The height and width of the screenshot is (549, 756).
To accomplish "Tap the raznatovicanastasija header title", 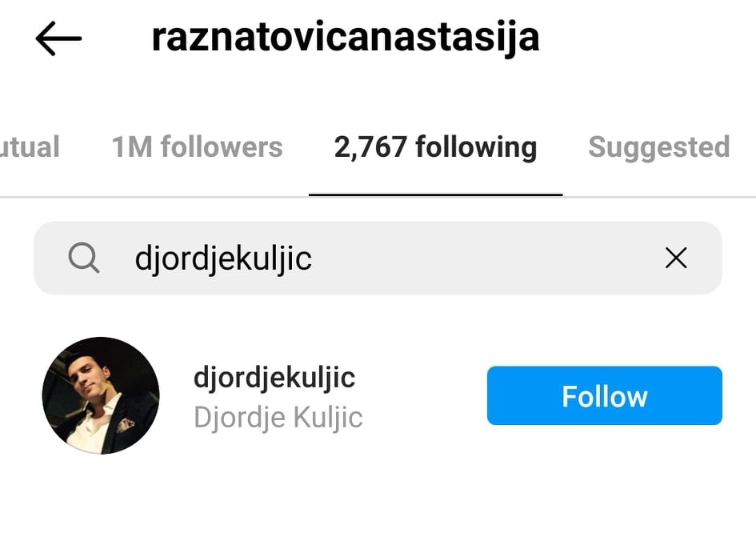I will pyautogui.click(x=346, y=38).
